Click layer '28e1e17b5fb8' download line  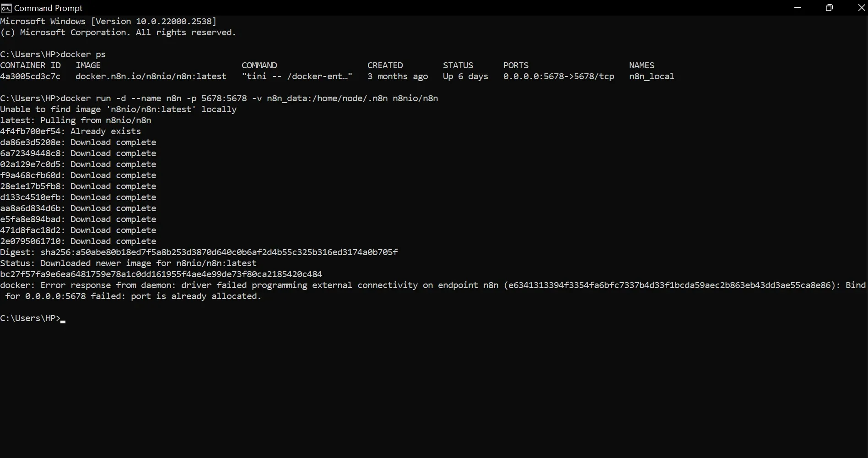[78, 186]
